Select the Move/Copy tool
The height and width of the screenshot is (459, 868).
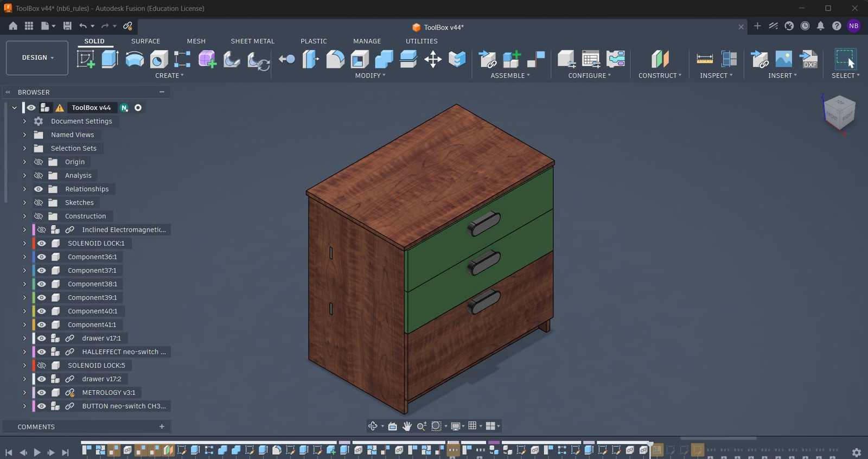[x=433, y=59]
